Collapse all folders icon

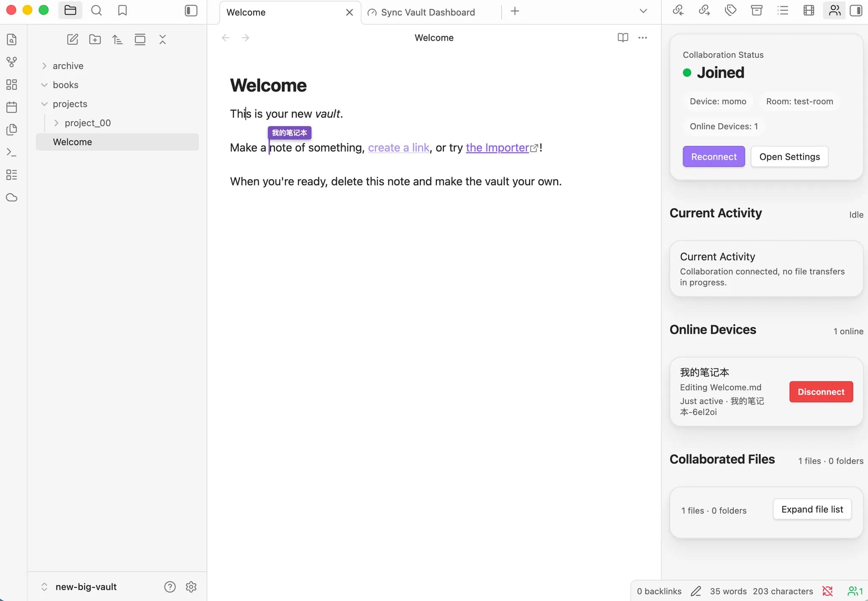point(162,39)
